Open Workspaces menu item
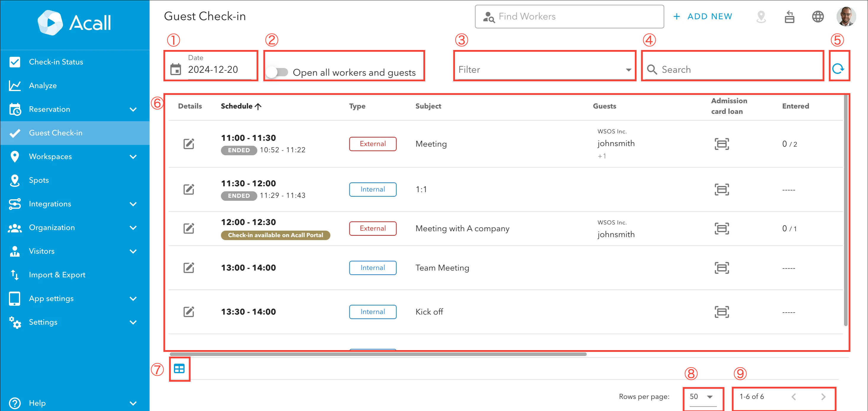 [75, 157]
